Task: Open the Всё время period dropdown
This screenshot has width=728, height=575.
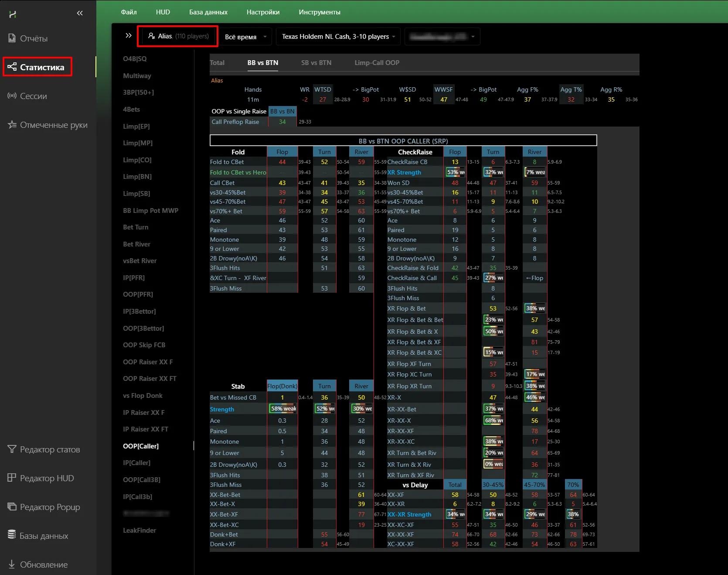Action: click(245, 37)
